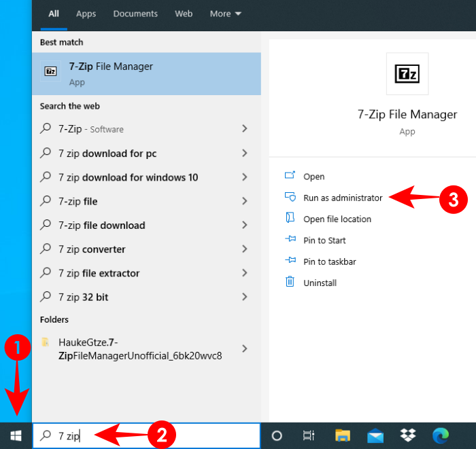The height and width of the screenshot is (449, 476).
Task: Click Open file location
Action: click(337, 219)
